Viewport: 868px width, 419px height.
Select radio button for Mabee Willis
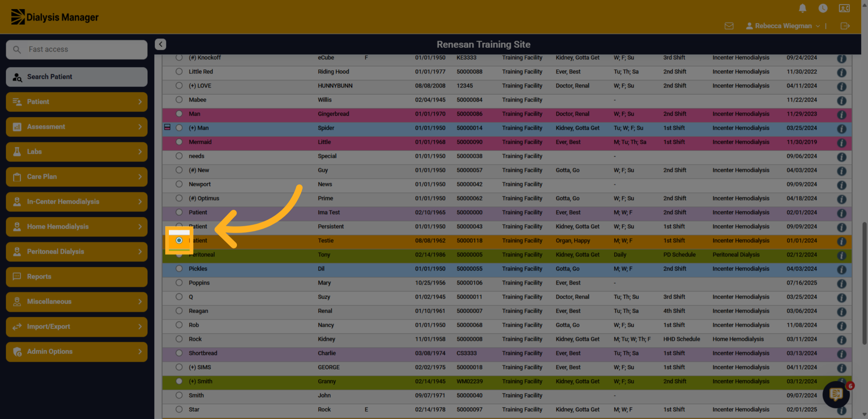[x=179, y=100]
